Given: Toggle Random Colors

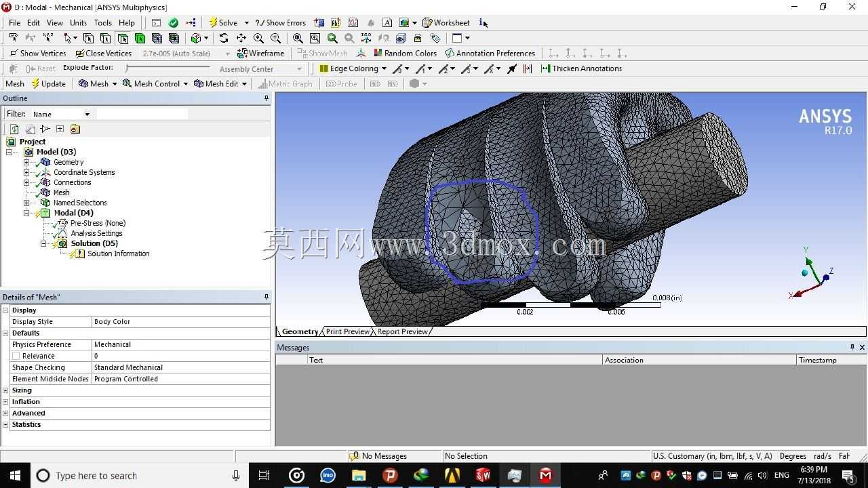Looking at the screenshot, I should pos(406,53).
